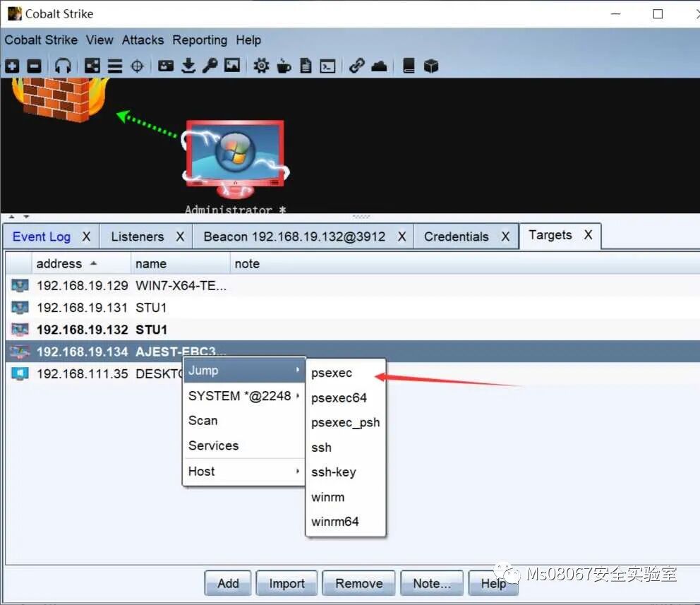Screen dimensions: 700x605
Task: Open the Help menu in menu bar
Action: [x=248, y=40]
